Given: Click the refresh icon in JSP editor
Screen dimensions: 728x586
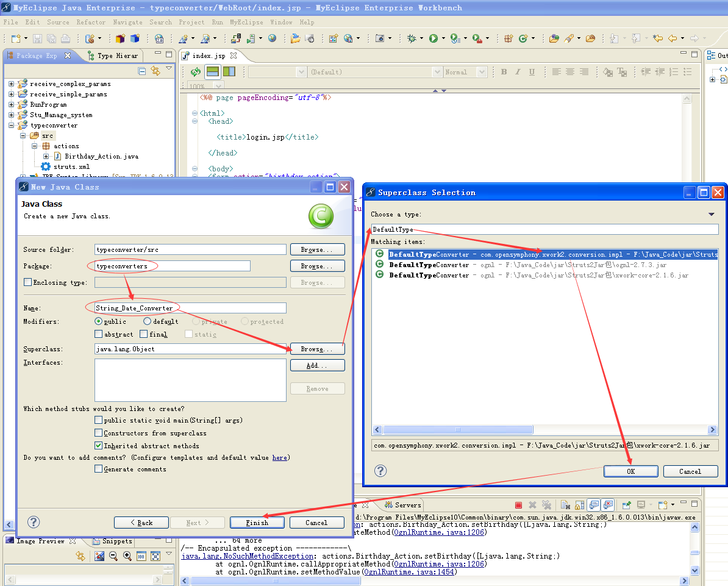Looking at the screenshot, I should (x=196, y=72).
